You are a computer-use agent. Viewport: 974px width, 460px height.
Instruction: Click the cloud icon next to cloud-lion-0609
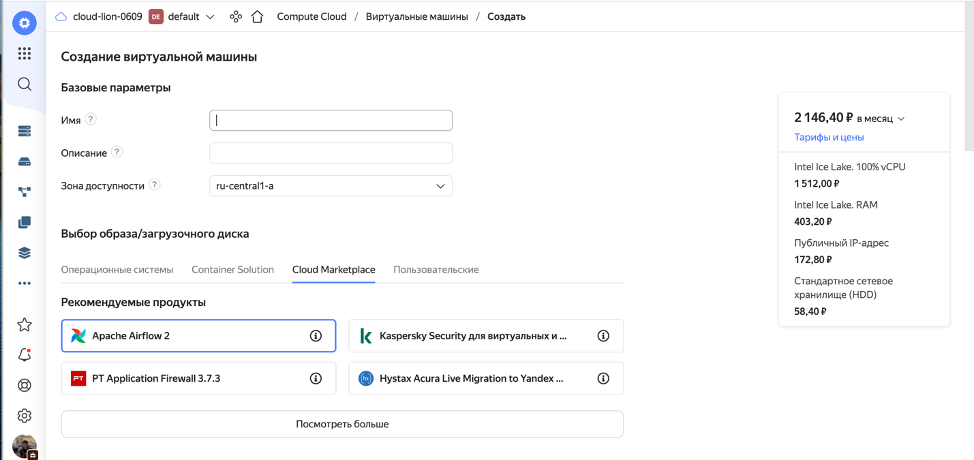(61, 17)
